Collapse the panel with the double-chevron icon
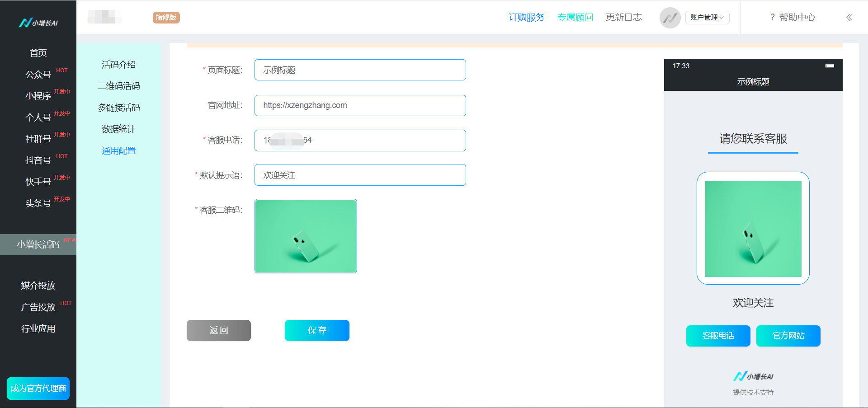This screenshot has height=408, width=868. point(849,18)
